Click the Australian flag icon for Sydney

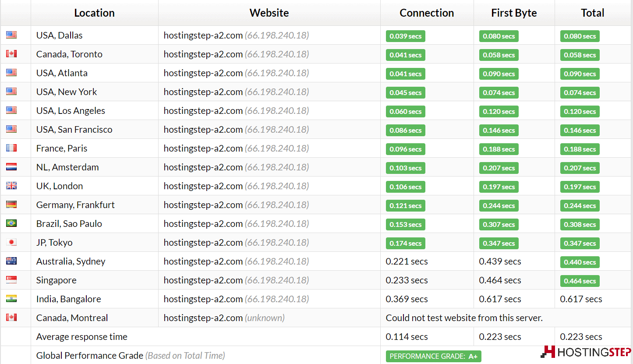pos(11,261)
